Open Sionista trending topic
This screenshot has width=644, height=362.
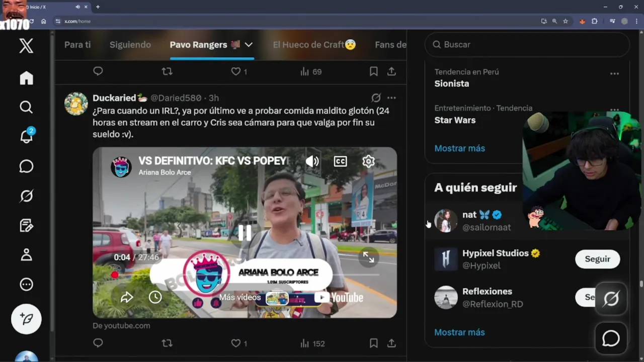click(x=452, y=83)
